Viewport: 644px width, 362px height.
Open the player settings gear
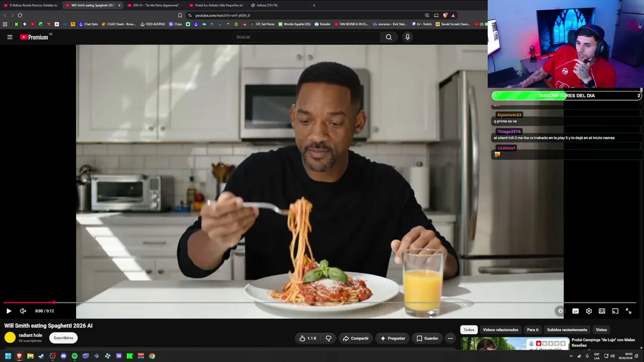tap(589, 311)
